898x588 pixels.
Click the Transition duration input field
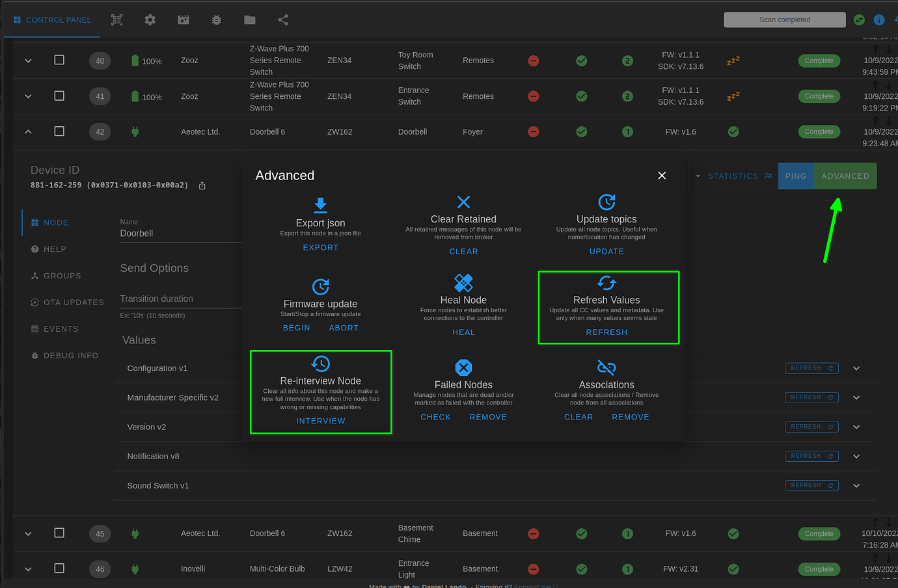(x=180, y=299)
